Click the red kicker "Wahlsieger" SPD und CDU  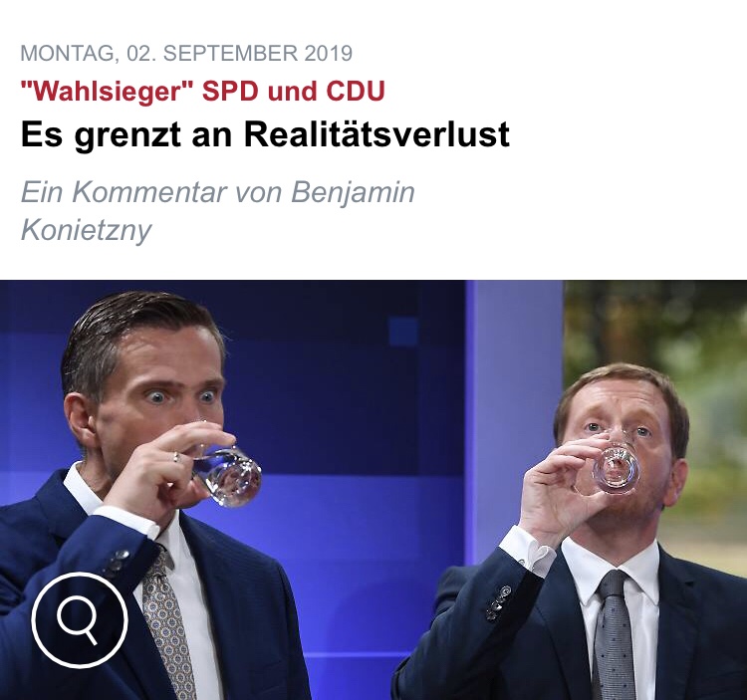[203, 92]
